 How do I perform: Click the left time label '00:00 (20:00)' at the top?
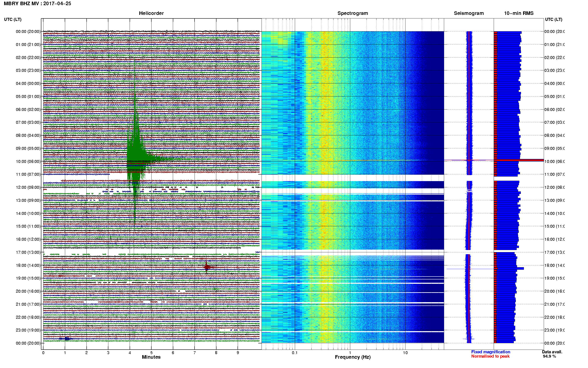click(28, 31)
